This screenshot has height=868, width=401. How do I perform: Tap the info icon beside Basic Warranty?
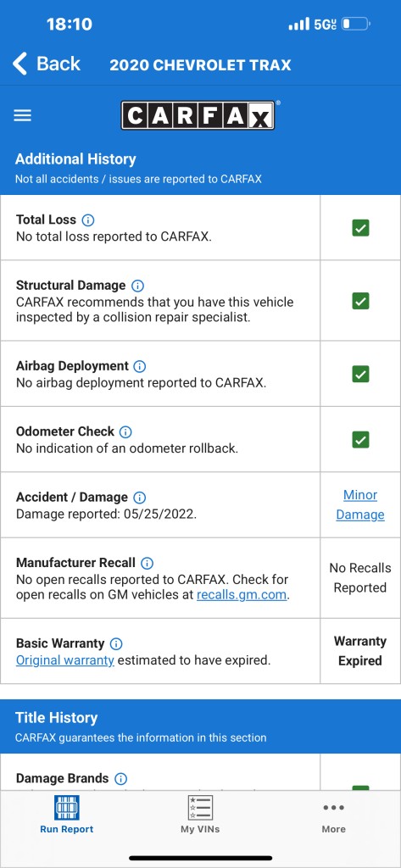[116, 644]
